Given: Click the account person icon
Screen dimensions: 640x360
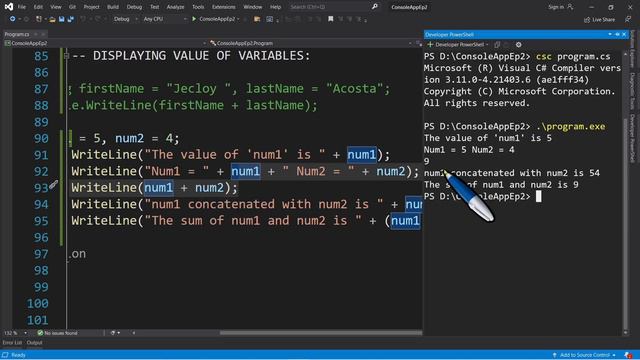Looking at the screenshot, I should [570, 7].
